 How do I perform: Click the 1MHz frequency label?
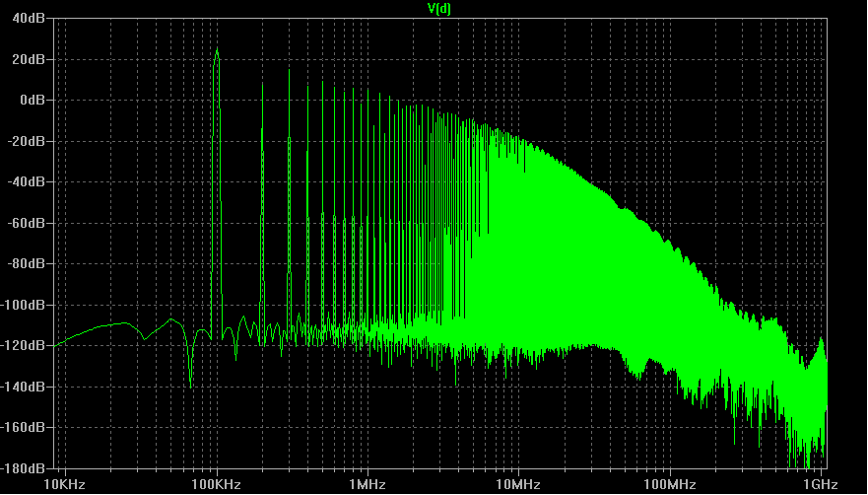pyautogui.click(x=367, y=485)
